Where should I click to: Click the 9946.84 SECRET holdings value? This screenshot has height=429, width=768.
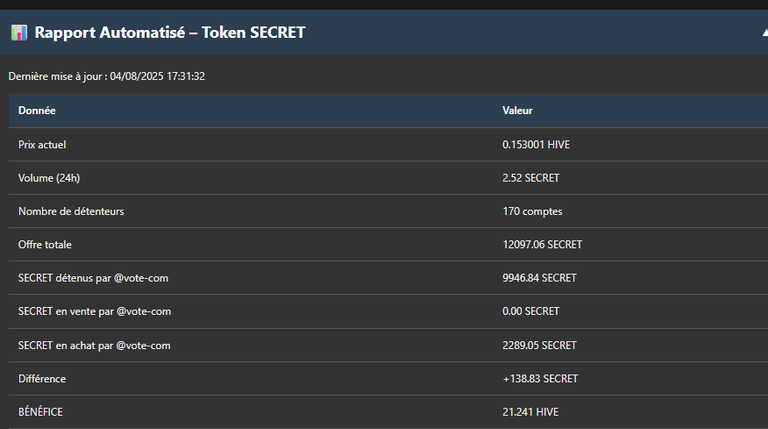pyautogui.click(x=539, y=278)
